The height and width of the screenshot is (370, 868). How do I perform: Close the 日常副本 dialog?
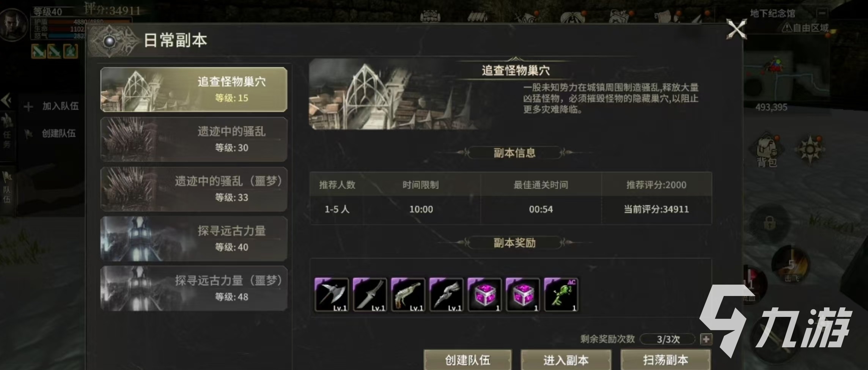[x=736, y=29]
